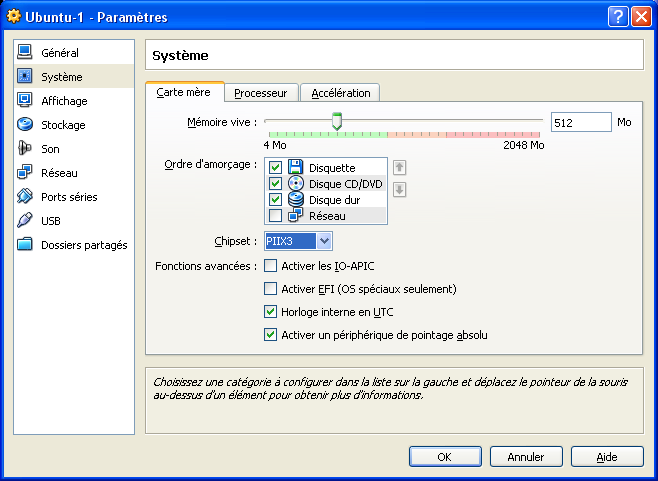Screen dimensions: 658x481
Task: Open the Affichage settings category
Action: point(74,100)
